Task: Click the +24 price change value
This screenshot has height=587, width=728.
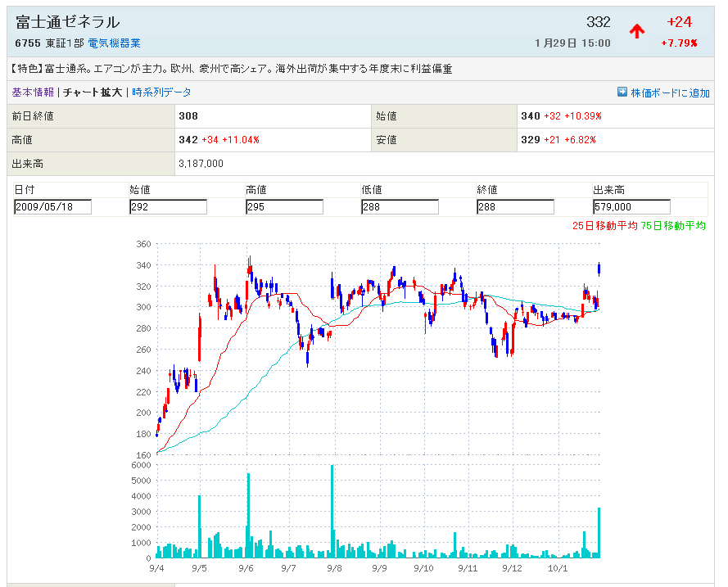Action: [679, 22]
